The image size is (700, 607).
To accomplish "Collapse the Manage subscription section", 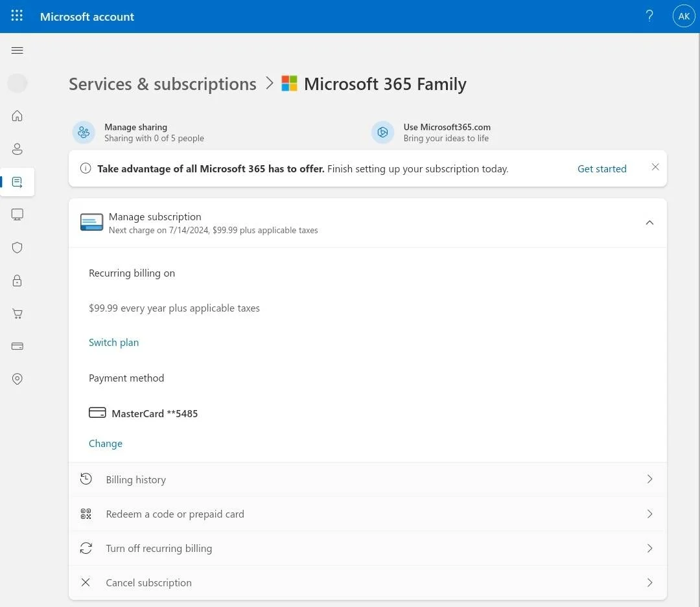I will coord(649,223).
